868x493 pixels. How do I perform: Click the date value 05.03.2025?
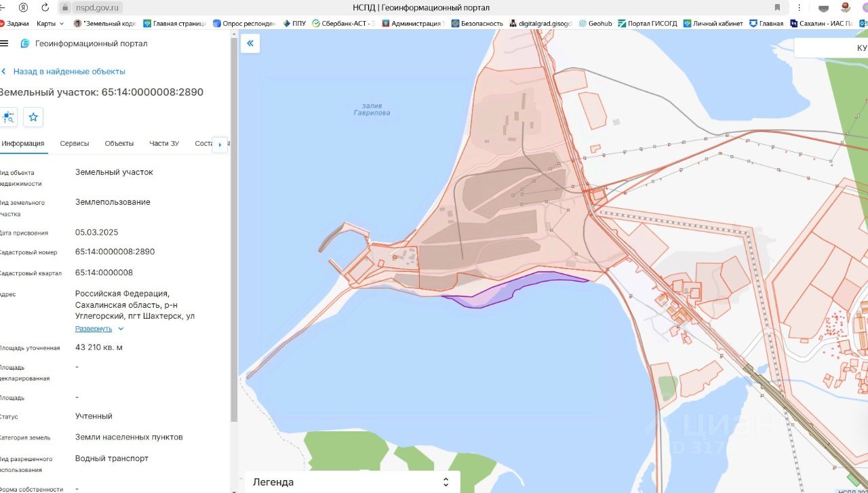click(x=97, y=232)
